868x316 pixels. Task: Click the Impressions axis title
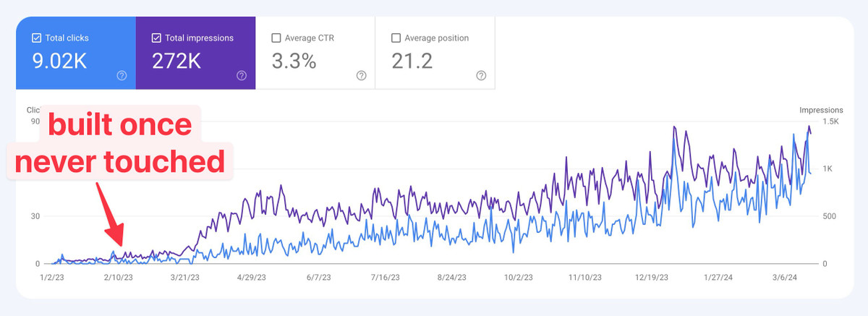pyautogui.click(x=821, y=110)
